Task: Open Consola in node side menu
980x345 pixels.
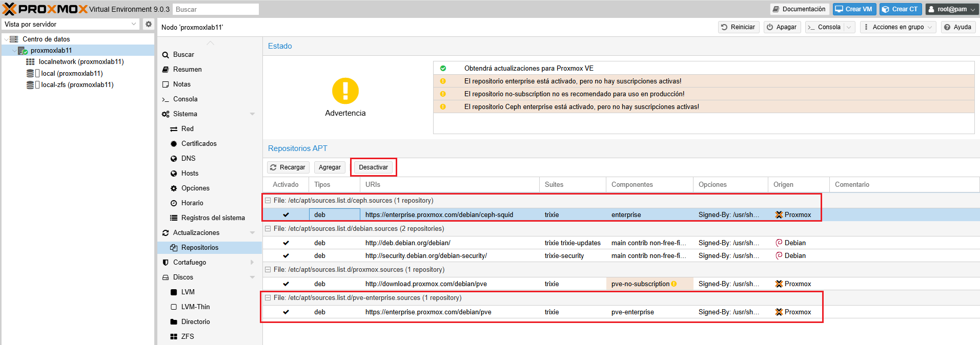Action: (210, 99)
